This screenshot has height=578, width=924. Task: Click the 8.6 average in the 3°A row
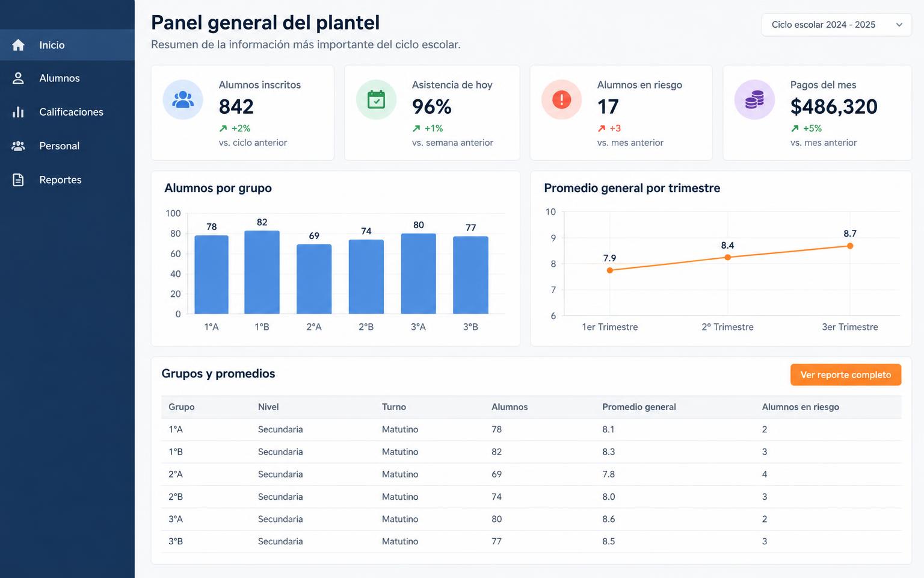click(x=609, y=519)
